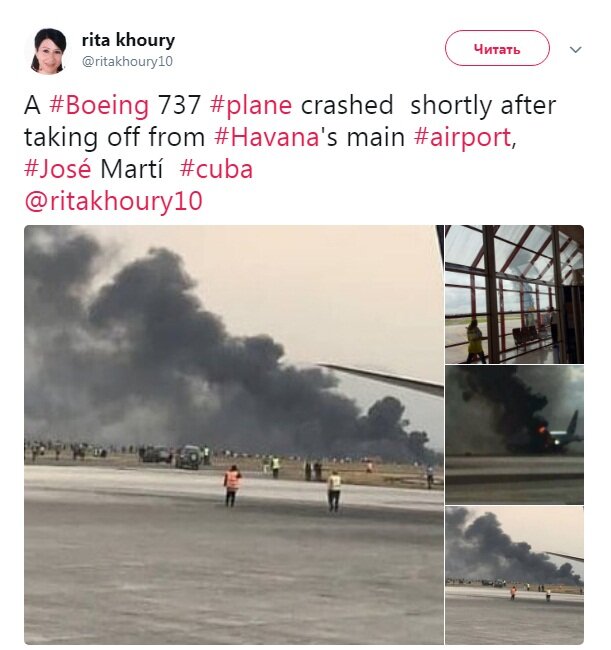This screenshot has height=650, width=611.
Task: Open the rita khoury display name link
Action: click(x=128, y=40)
